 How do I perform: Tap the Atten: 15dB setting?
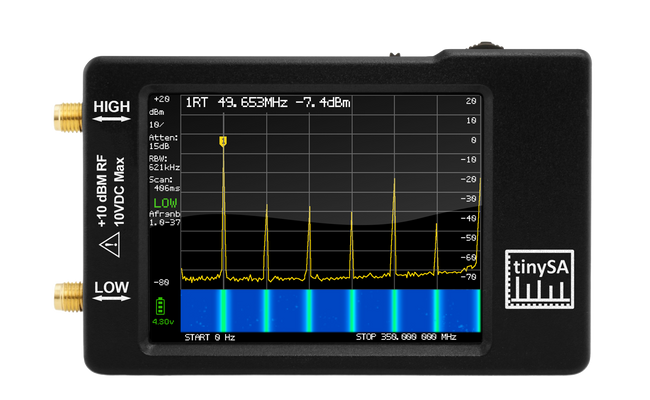[x=164, y=141]
